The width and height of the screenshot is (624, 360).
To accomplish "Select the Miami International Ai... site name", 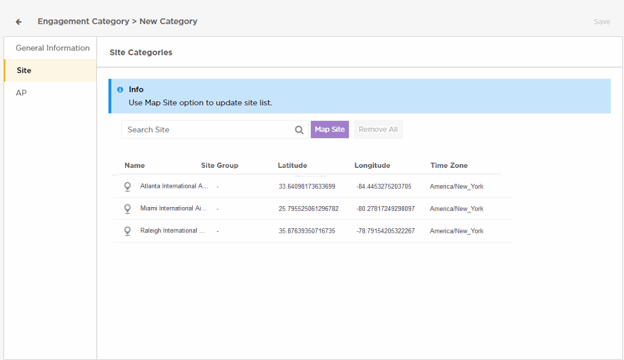I will tap(174, 208).
